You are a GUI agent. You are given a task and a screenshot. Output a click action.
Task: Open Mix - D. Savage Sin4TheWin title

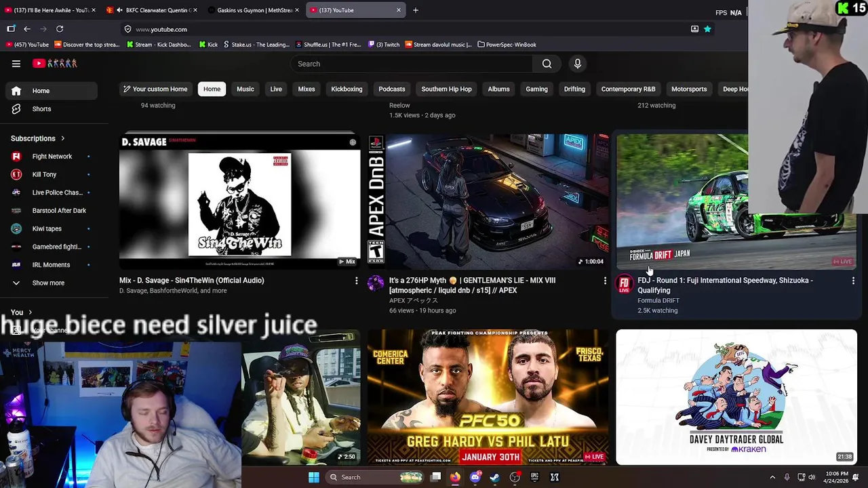point(192,280)
